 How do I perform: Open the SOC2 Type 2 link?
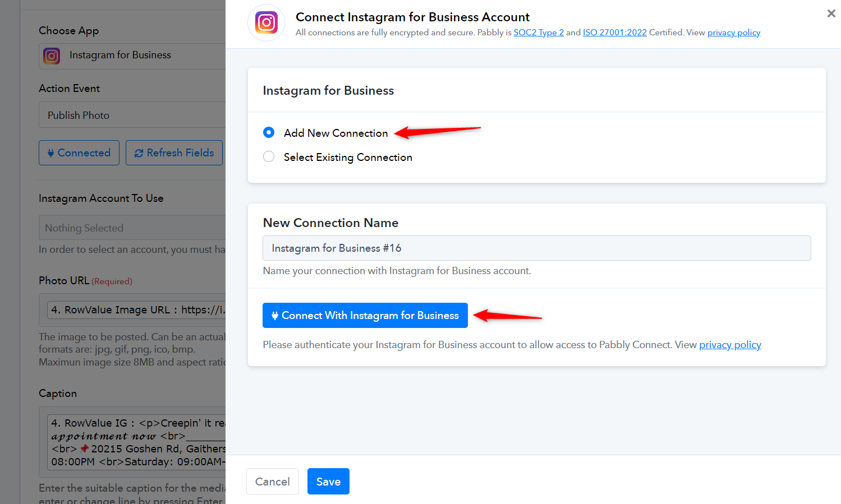[x=539, y=33]
